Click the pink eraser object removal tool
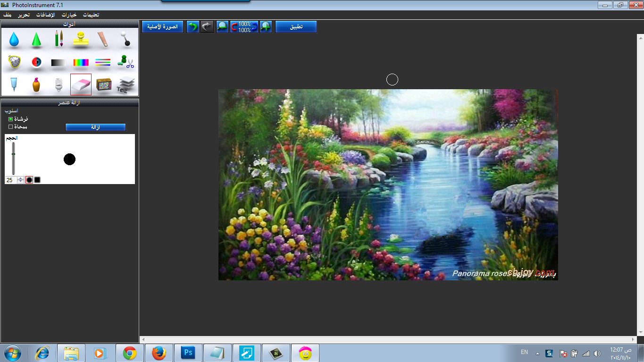Screen dimensions: 644x362 pos(81,84)
